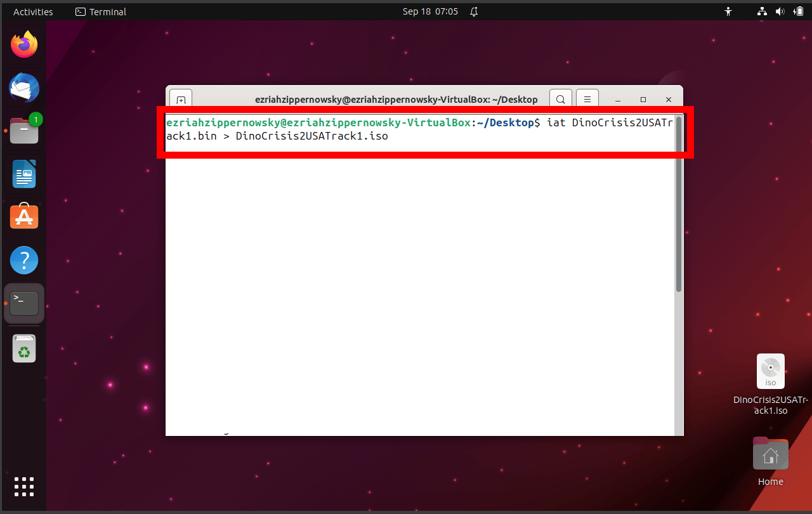Click the Terminal search magnifier button
This screenshot has height=514, width=812.
(560, 99)
